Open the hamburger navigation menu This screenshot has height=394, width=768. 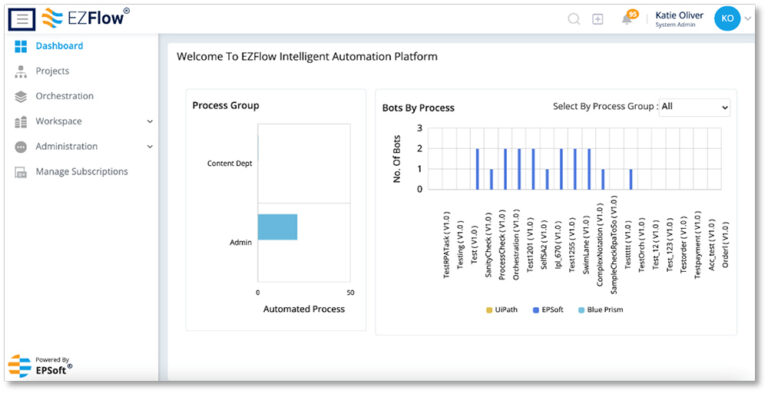point(22,20)
